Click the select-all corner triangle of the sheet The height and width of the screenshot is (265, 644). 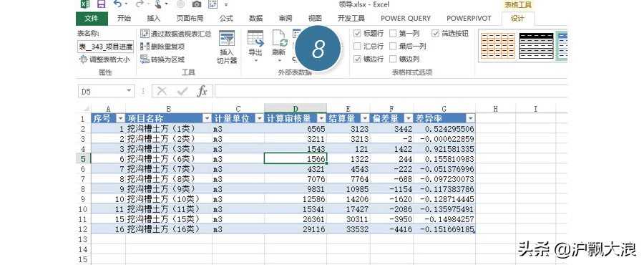click(87, 109)
